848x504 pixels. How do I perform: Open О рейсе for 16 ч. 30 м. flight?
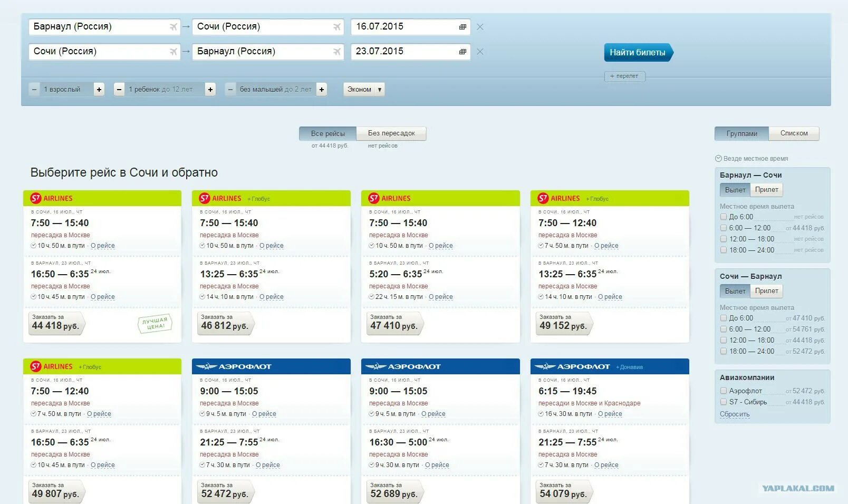coord(610,414)
